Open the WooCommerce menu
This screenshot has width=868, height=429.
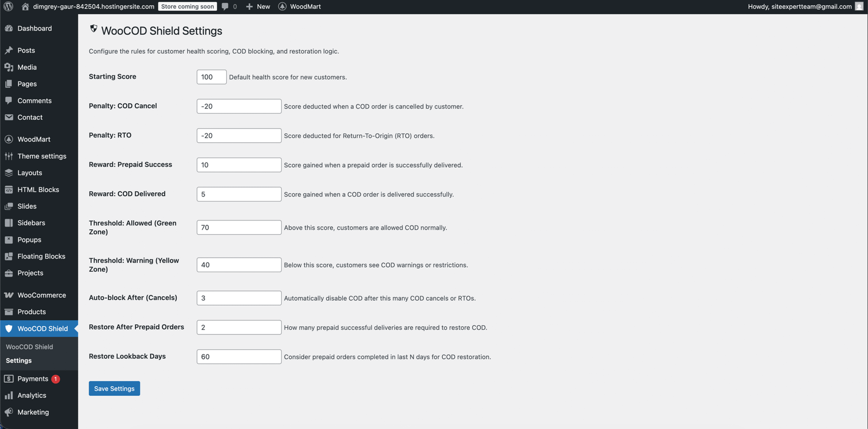[x=41, y=295]
